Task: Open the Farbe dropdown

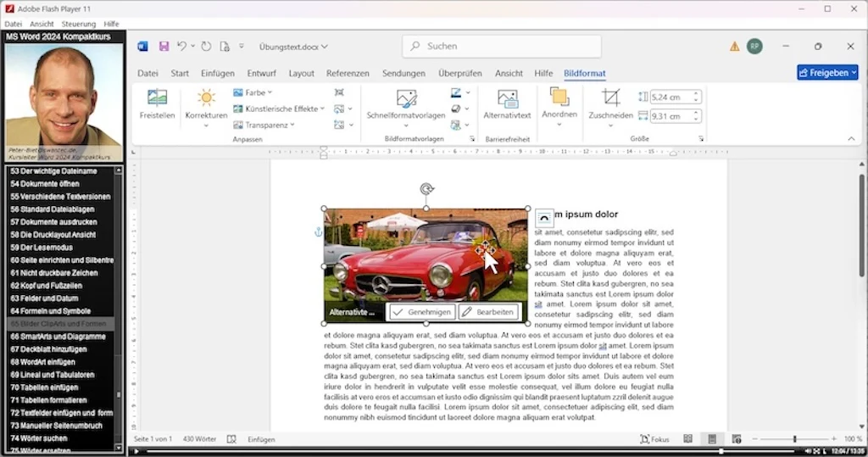Action: coord(253,92)
